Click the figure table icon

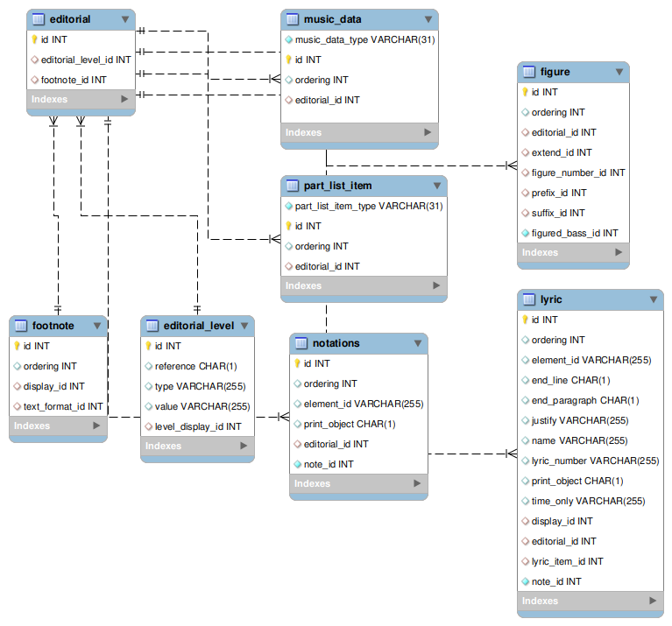[x=528, y=72]
